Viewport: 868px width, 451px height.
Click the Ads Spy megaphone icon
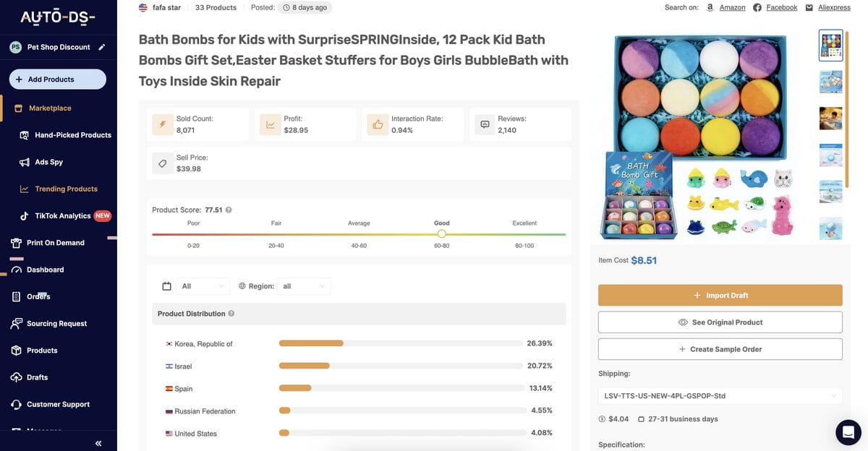[24, 162]
